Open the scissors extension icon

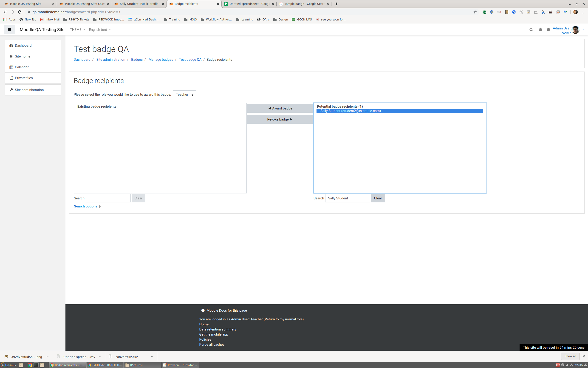(543, 12)
